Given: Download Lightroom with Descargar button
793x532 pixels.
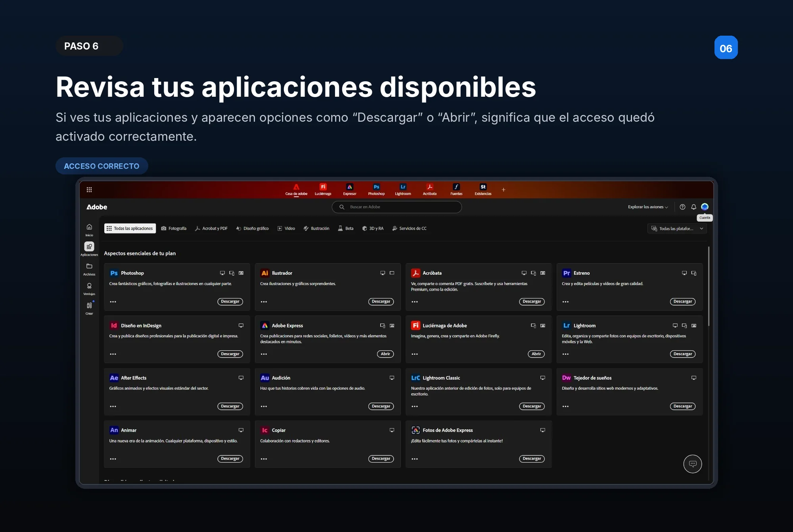Looking at the screenshot, I should coord(683,354).
